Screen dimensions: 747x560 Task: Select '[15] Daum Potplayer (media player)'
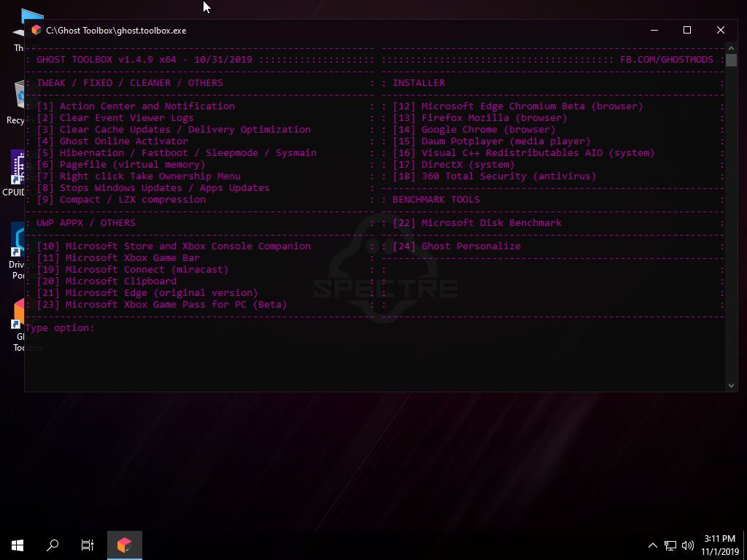pos(492,141)
